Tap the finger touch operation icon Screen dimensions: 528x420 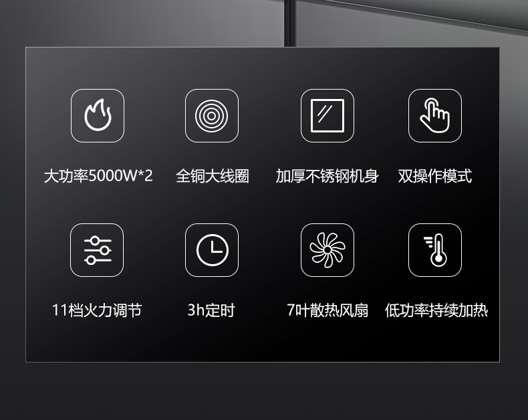(434, 116)
